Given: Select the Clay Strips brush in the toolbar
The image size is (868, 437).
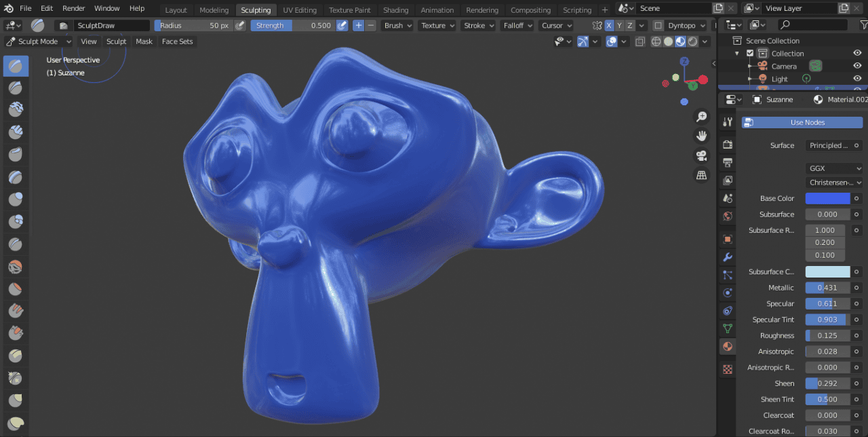Looking at the screenshot, I should pos(15,132).
